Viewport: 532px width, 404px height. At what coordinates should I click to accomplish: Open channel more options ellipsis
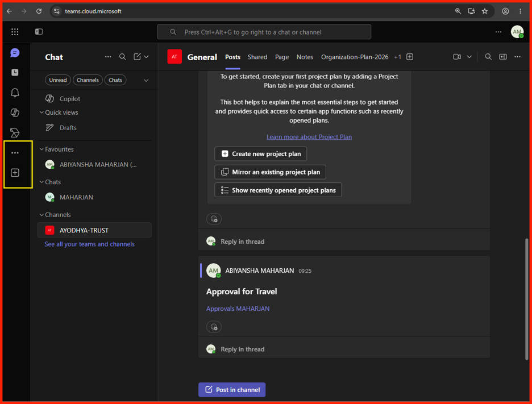click(x=517, y=57)
